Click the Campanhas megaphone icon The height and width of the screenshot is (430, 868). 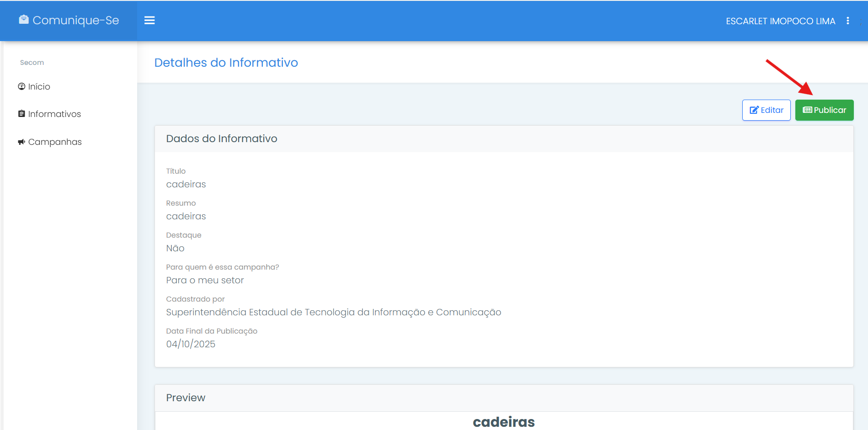coord(21,142)
